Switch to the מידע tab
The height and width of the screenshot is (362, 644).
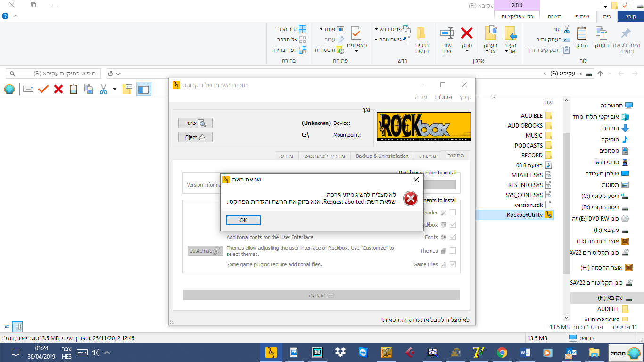pyautogui.click(x=287, y=156)
